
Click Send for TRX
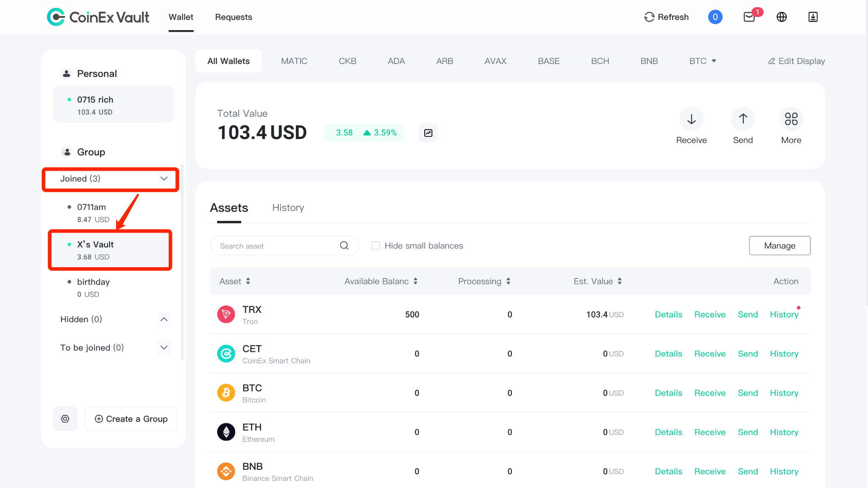[x=748, y=315]
